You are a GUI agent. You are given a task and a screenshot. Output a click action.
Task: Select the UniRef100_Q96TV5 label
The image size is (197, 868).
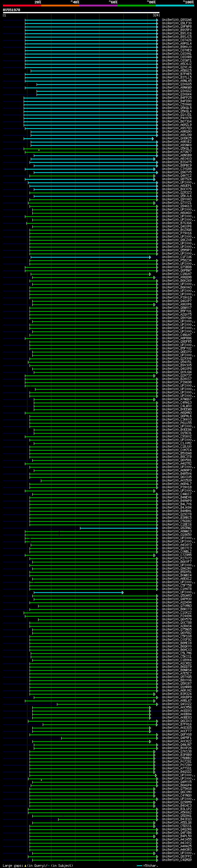point(177,172)
